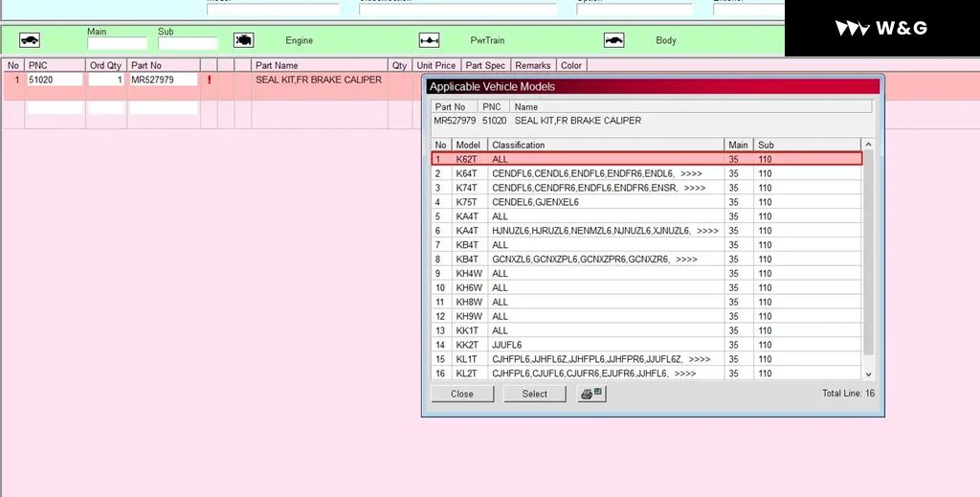
Task: Click the red exclamation mark warning icon
Action: 209,80
